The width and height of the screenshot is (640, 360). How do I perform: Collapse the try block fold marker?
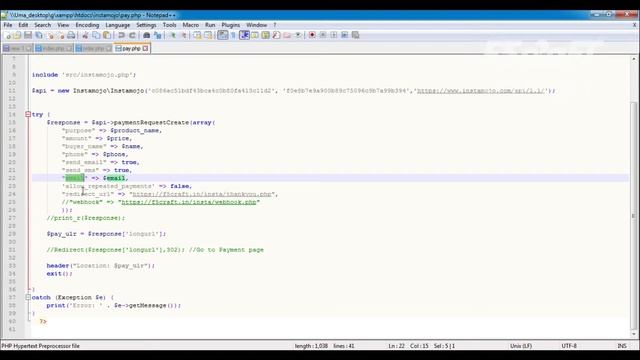coord(28,114)
